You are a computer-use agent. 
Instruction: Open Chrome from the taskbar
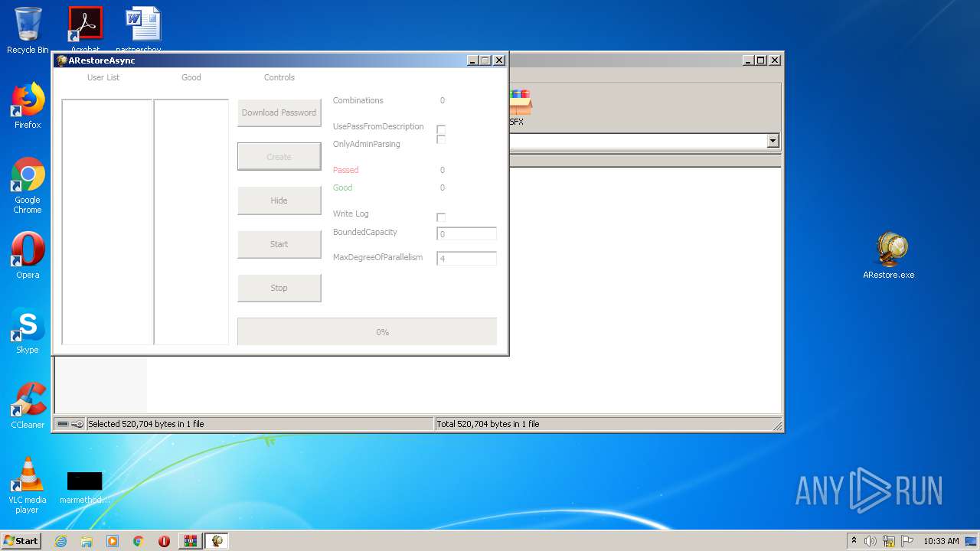pos(139,541)
